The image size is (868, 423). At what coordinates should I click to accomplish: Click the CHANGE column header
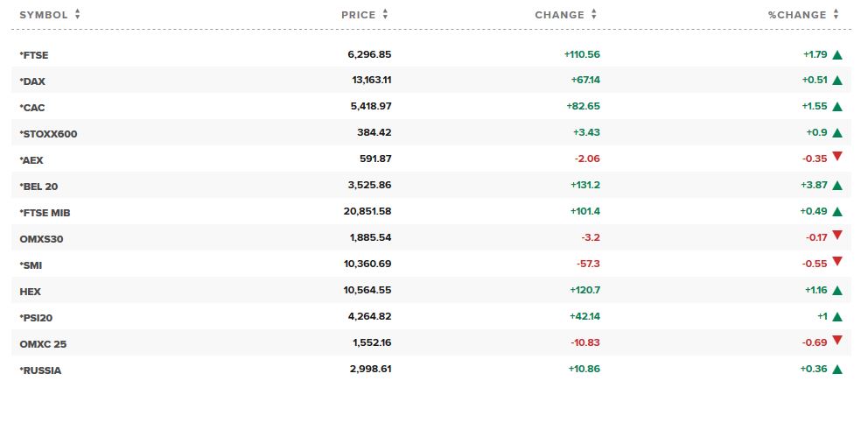(x=559, y=15)
